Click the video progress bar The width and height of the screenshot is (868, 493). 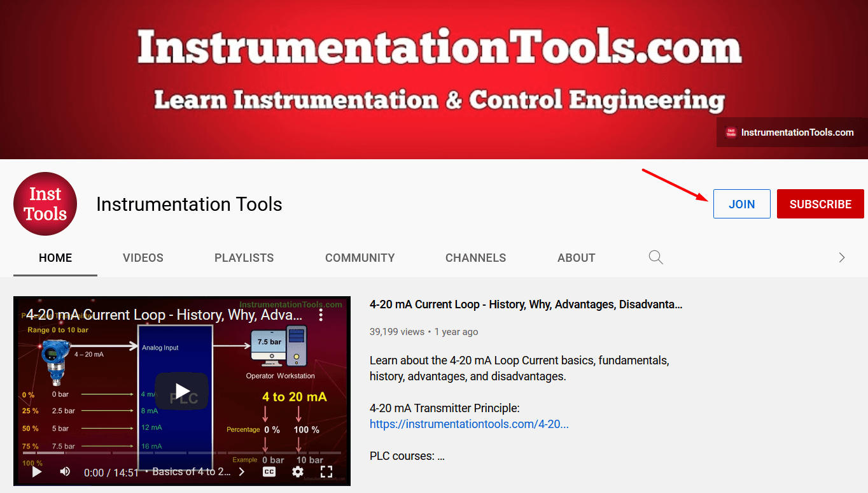click(182, 453)
